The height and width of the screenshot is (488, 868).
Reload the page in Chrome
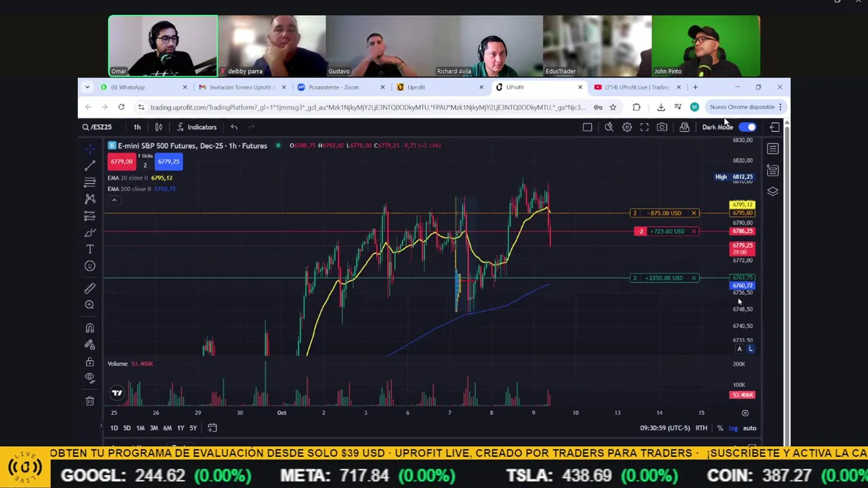(121, 107)
